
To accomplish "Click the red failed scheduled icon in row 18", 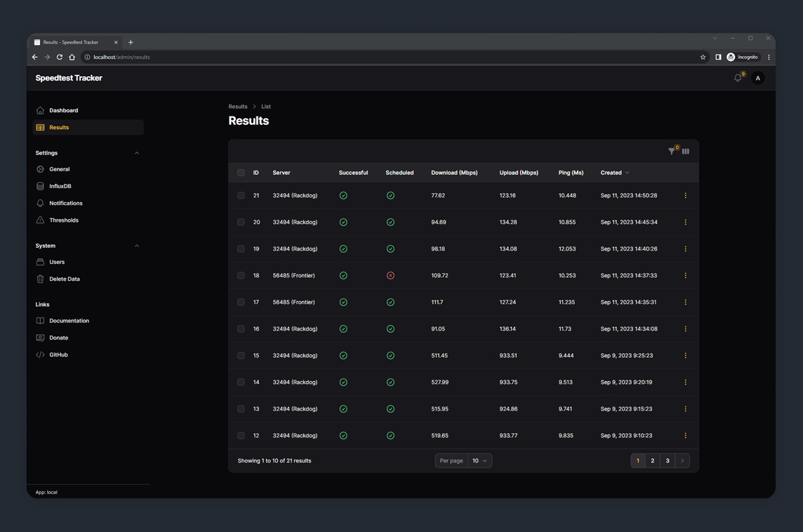I will [390, 275].
